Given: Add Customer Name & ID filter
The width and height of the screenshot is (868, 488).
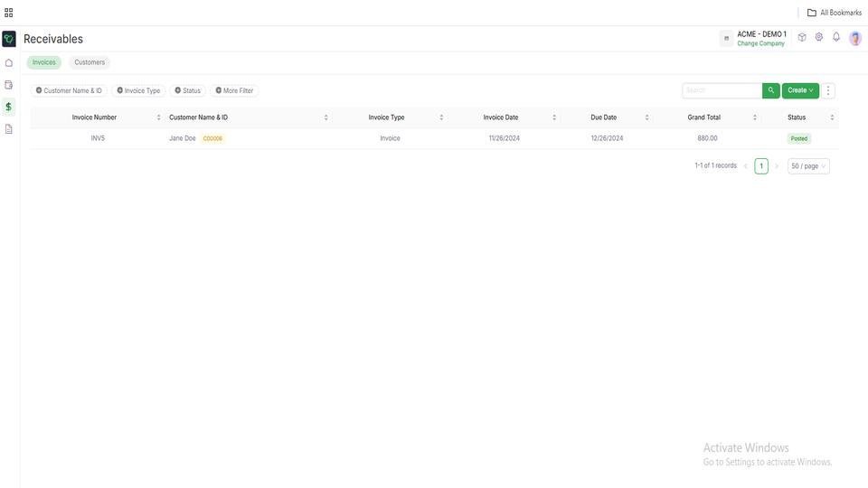Looking at the screenshot, I should [69, 90].
